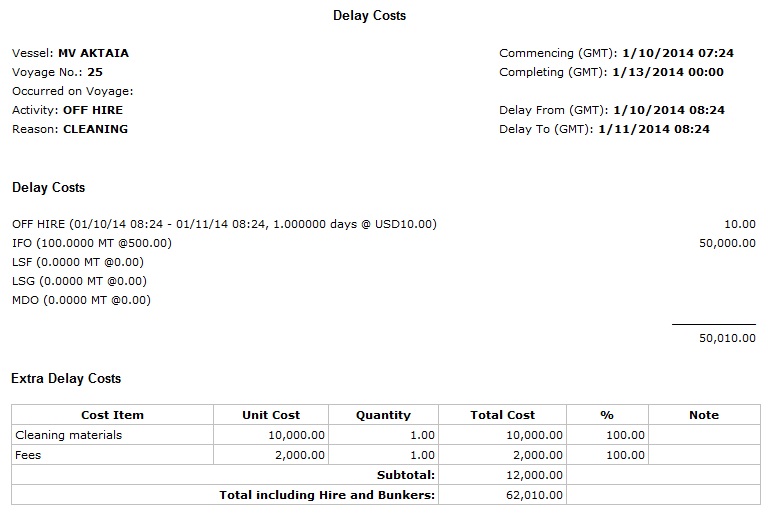Select the delay costs total 50,010.00
The height and width of the screenshot is (514, 768).
pyautogui.click(x=726, y=339)
